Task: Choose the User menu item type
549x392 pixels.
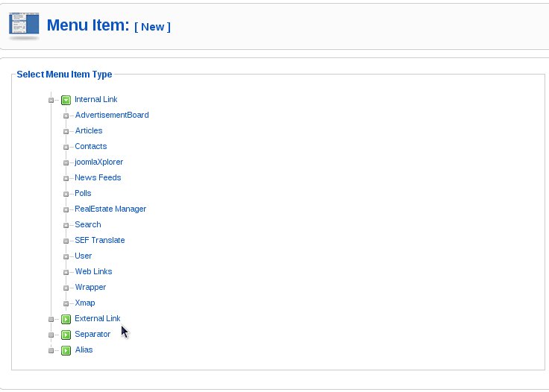Action: click(x=84, y=256)
